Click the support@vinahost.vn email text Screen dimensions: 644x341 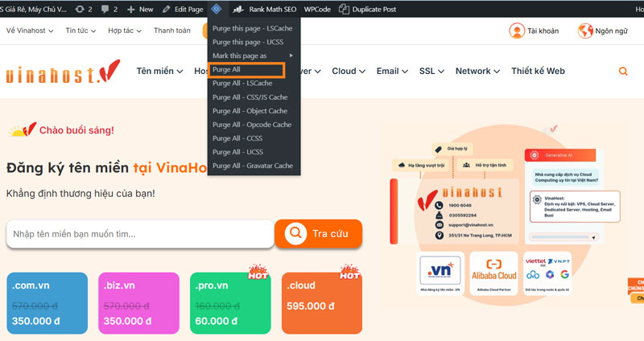click(471, 225)
